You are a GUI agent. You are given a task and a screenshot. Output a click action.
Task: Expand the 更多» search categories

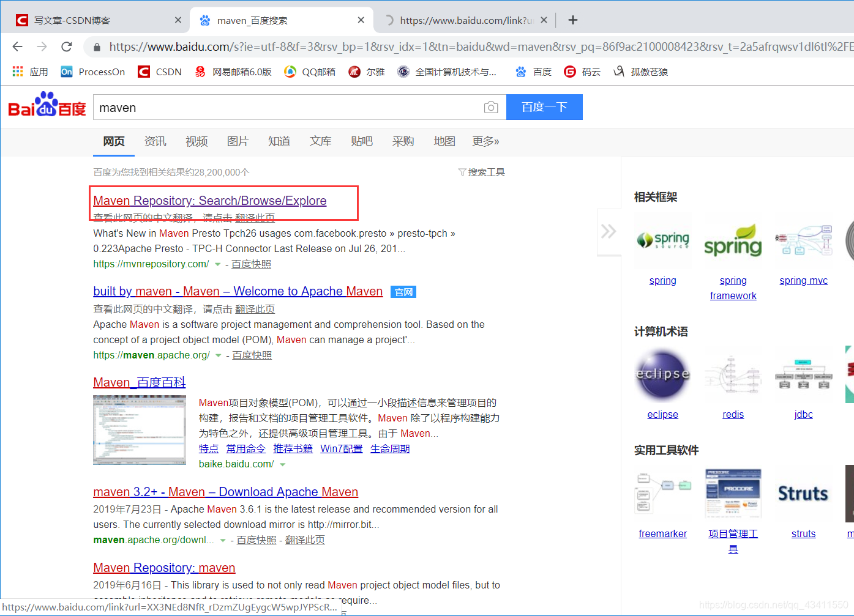point(485,141)
